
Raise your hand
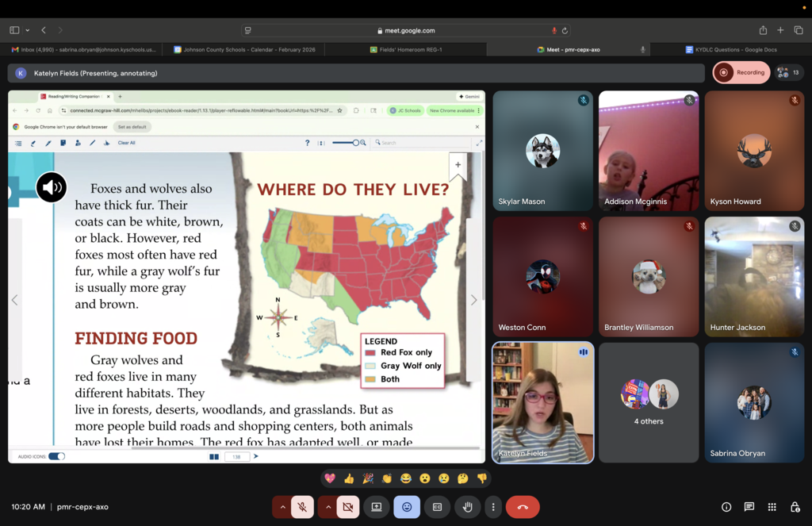click(x=467, y=507)
